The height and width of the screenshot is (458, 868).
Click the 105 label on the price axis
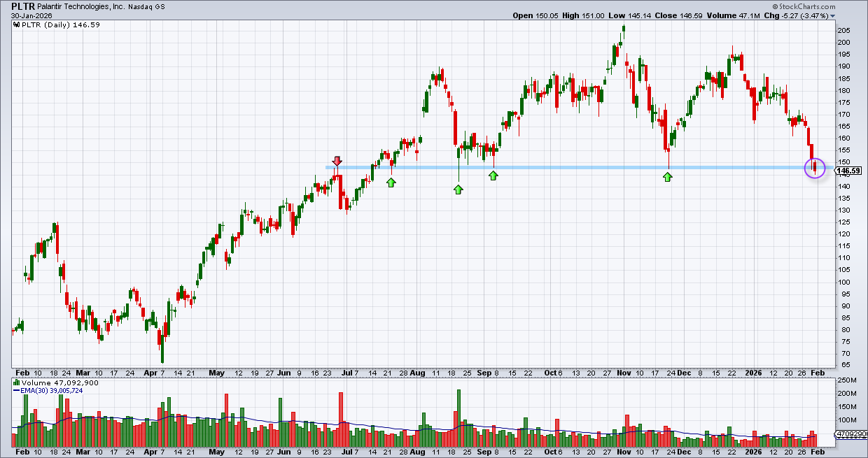point(845,270)
